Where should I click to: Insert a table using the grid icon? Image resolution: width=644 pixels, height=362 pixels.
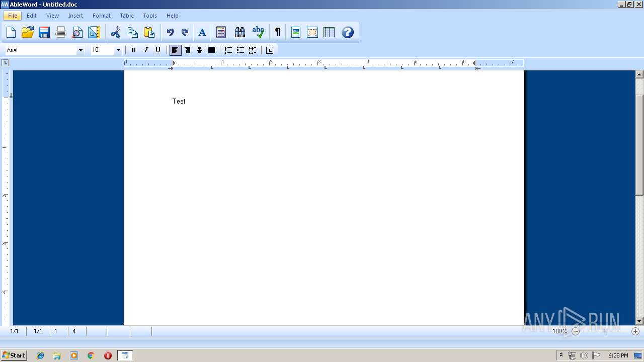click(x=329, y=33)
